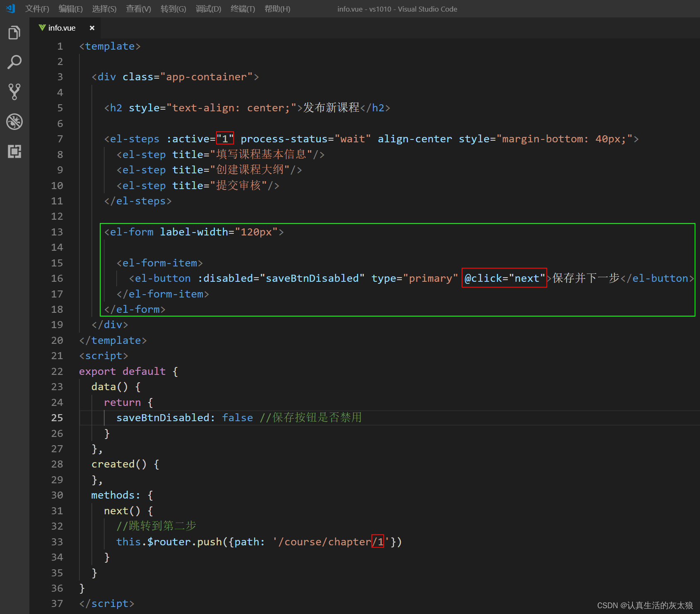
Task: Click the //保存按钮是否禁用 comment
Action: (310, 417)
